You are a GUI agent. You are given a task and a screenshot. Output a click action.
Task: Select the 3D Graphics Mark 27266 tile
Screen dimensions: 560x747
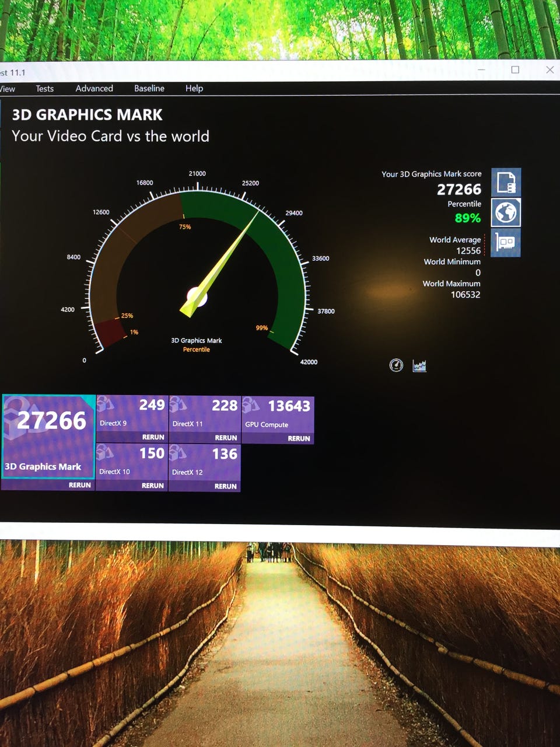pyautogui.click(x=48, y=437)
